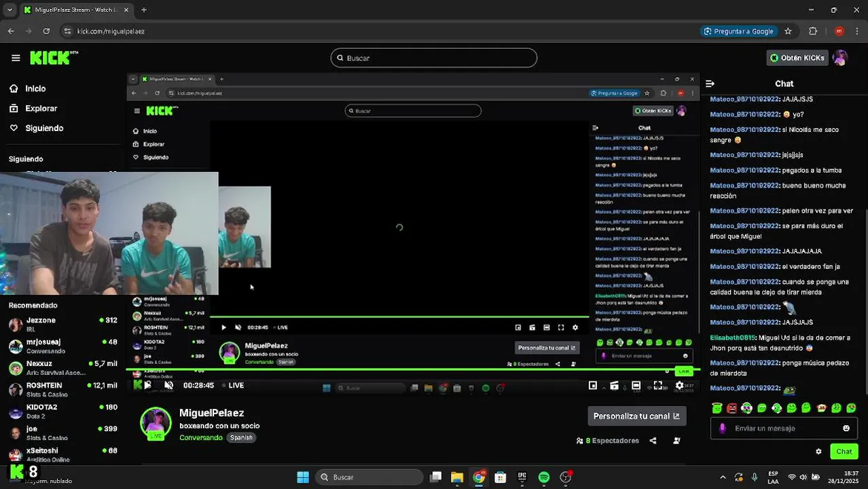Toggle theater mode on the stream player
Viewport: 868px width, 489px height.
click(636, 385)
